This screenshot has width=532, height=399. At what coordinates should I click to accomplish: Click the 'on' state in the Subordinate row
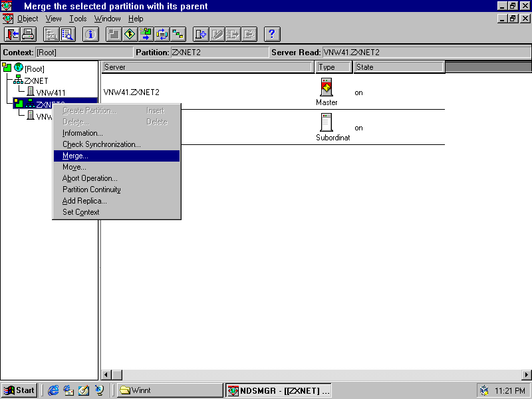358,128
